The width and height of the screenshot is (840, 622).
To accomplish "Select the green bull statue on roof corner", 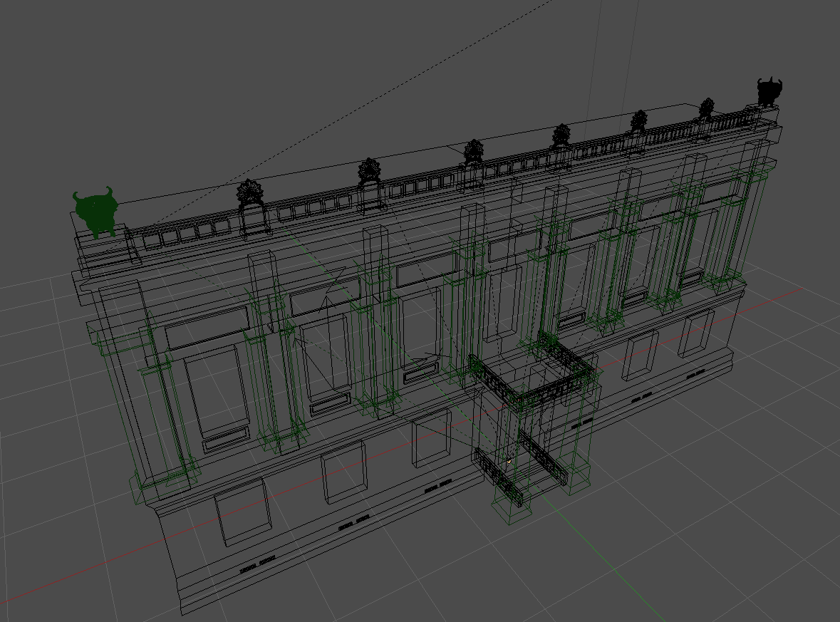I will coord(95,212).
